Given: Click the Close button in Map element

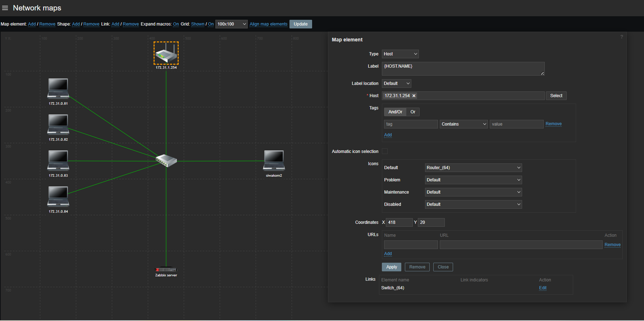Looking at the screenshot, I should point(443,267).
